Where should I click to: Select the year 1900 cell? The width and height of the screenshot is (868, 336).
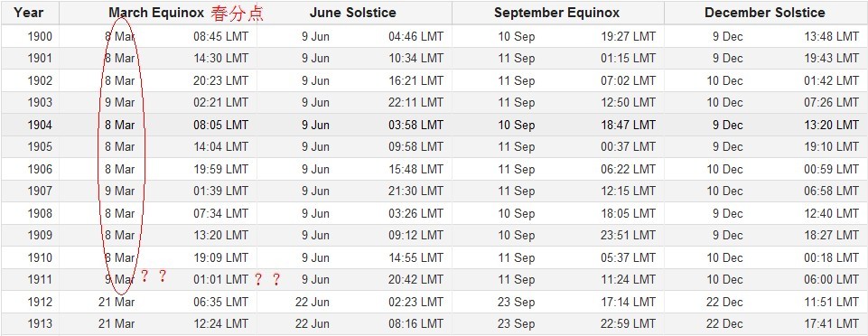[40, 36]
